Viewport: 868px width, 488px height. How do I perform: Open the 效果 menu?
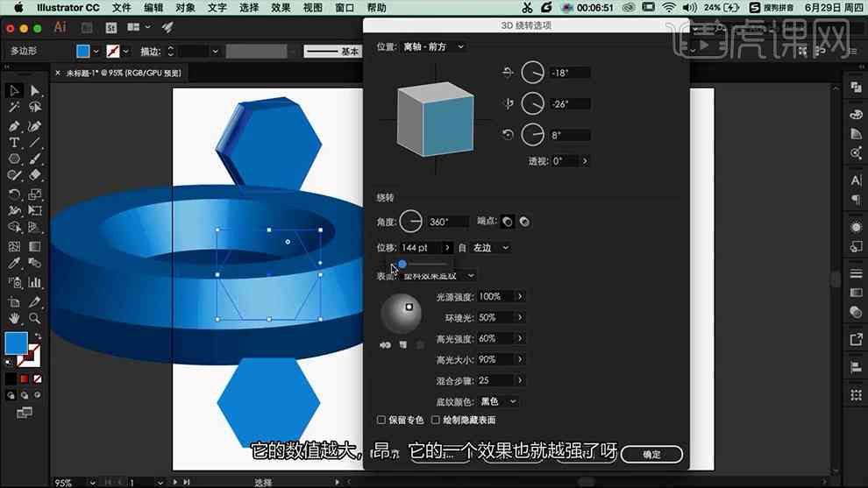point(281,8)
